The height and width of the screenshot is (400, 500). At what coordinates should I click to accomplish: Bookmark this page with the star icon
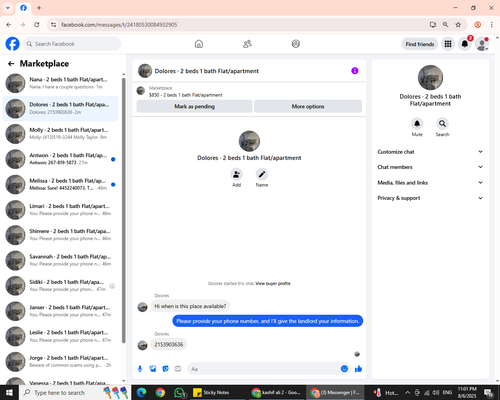click(458, 25)
